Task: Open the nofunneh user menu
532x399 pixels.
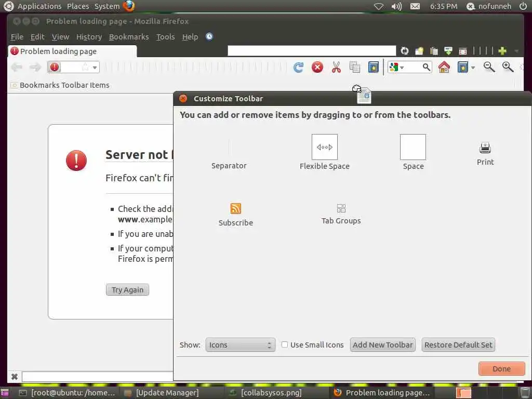Action: (x=489, y=6)
